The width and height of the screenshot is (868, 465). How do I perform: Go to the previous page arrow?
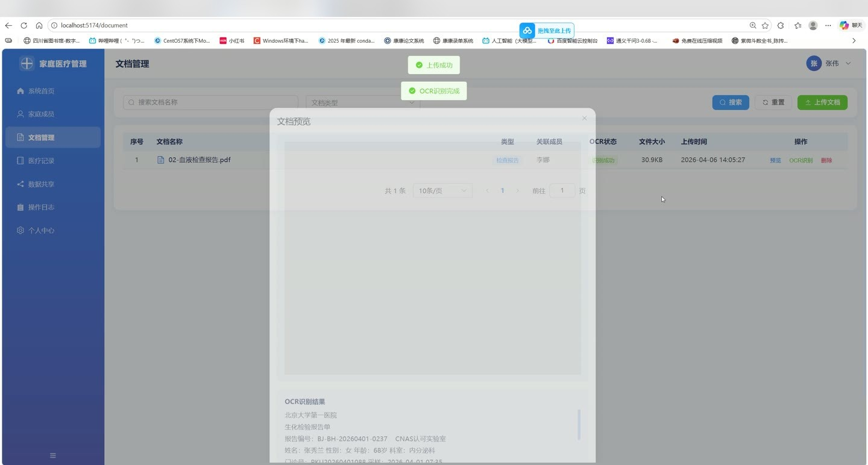point(487,190)
